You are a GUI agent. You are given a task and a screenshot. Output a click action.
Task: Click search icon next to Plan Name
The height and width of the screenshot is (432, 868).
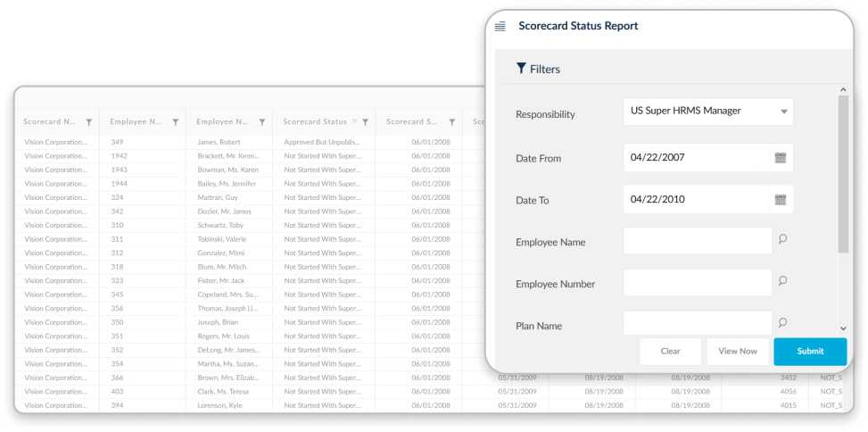pyautogui.click(x=782, y=323)
